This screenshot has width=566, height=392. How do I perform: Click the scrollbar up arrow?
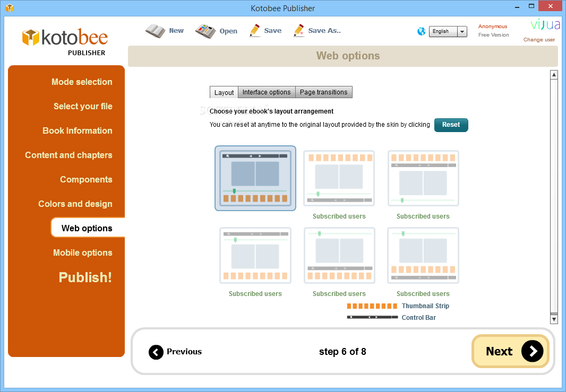click(554, 75)
